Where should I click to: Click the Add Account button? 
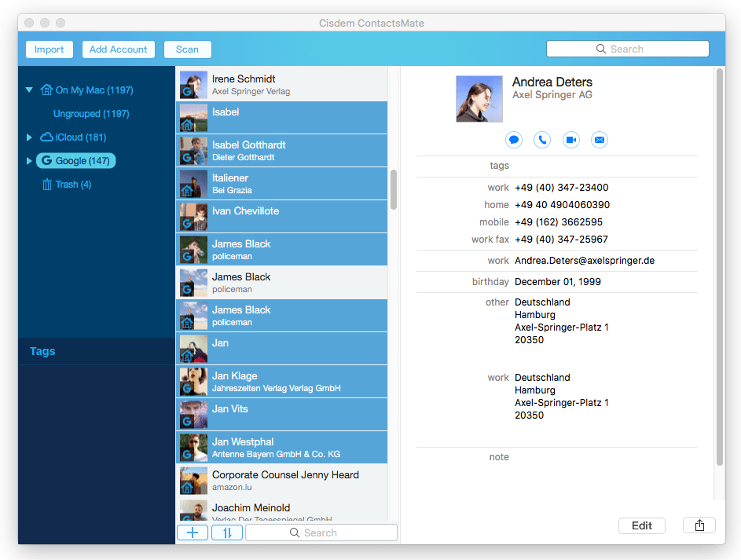119,49
